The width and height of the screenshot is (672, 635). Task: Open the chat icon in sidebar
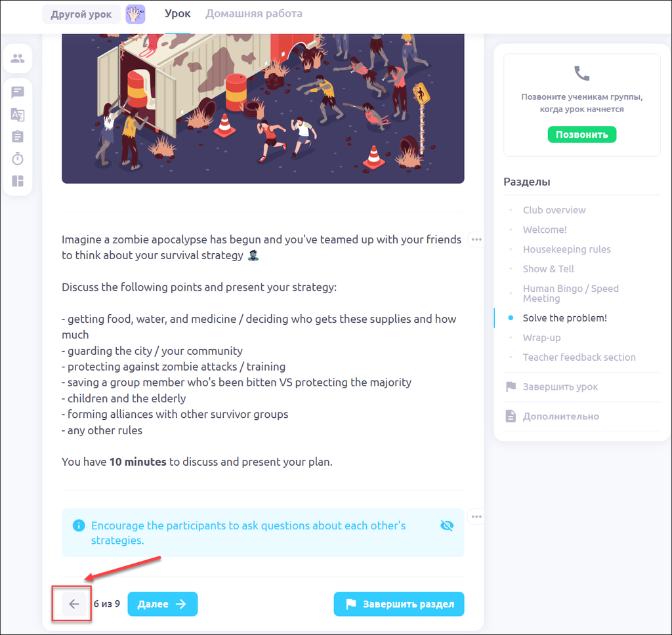pyautogui.click(x=18, y=92)
